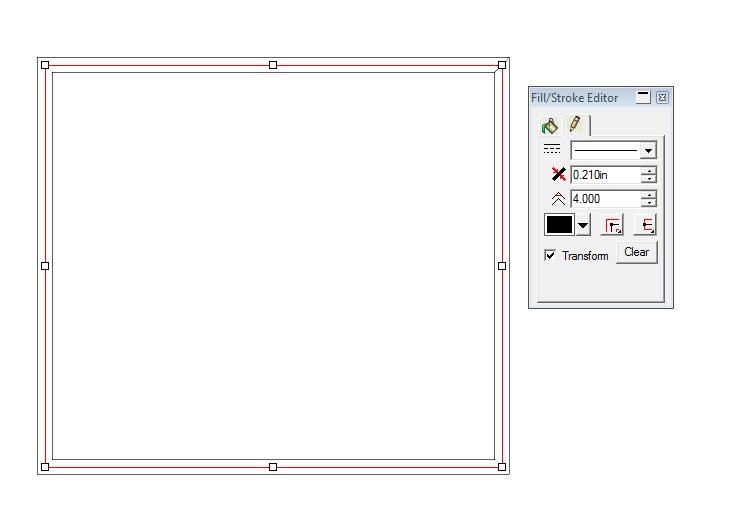Click the black stroke color swatch
The height and width of the screenshot is (515, 731).
(559, 225)
